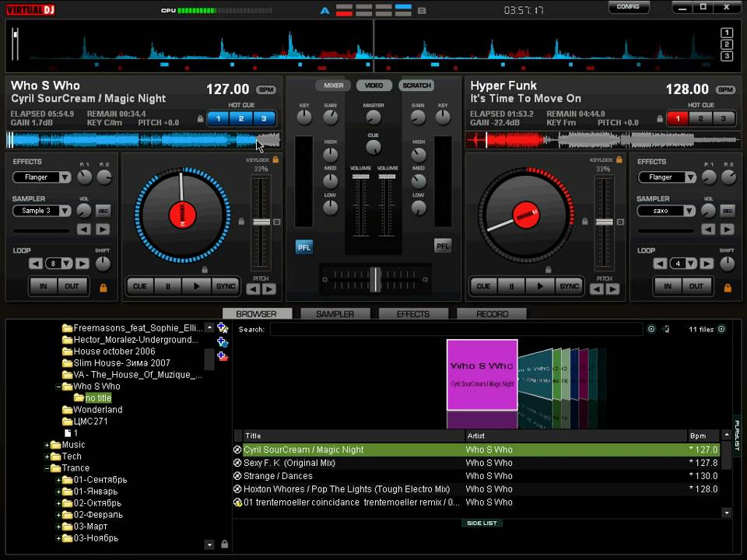
Task: Open right sampler dropdown saxo
Action: tap(666, 211)
